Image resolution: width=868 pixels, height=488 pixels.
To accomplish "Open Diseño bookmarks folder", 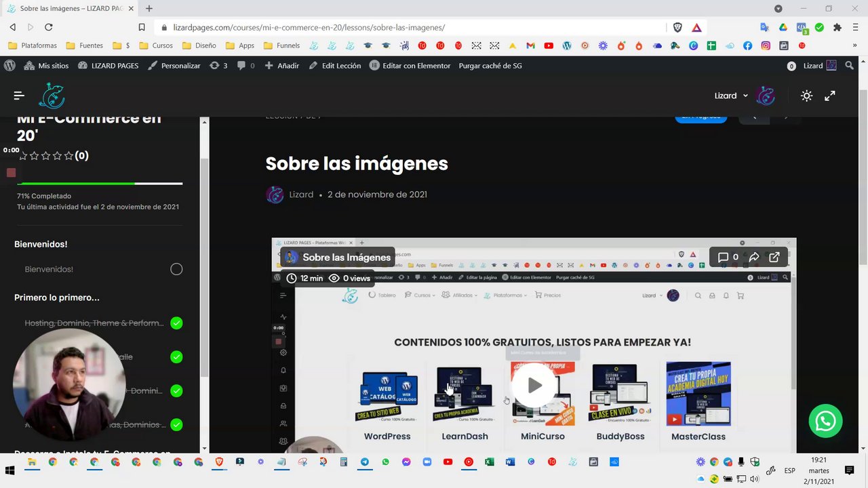I will coord(199,45).
